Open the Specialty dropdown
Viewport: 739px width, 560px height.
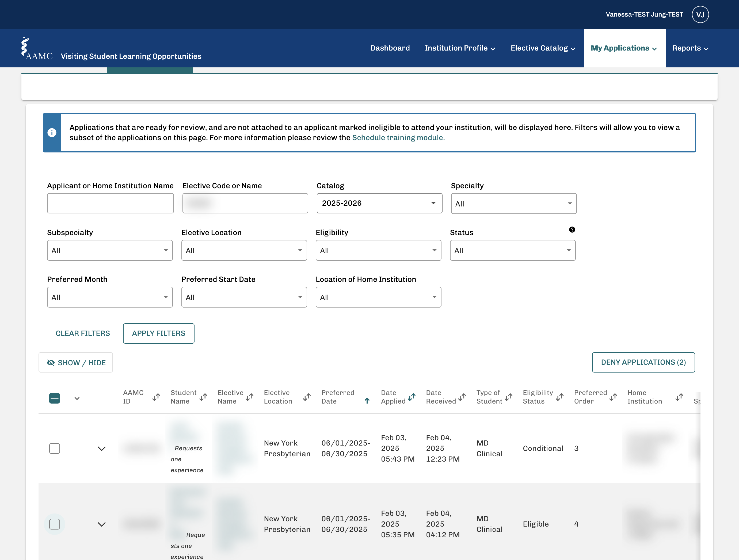pyautogui.click(x=513, y=203)
